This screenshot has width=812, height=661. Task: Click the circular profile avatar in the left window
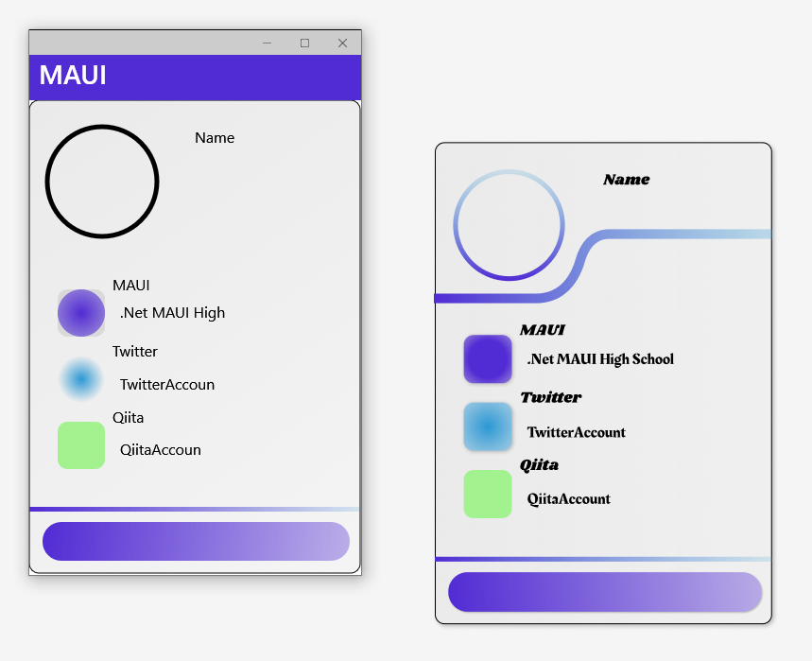click(x=101, y=181)
